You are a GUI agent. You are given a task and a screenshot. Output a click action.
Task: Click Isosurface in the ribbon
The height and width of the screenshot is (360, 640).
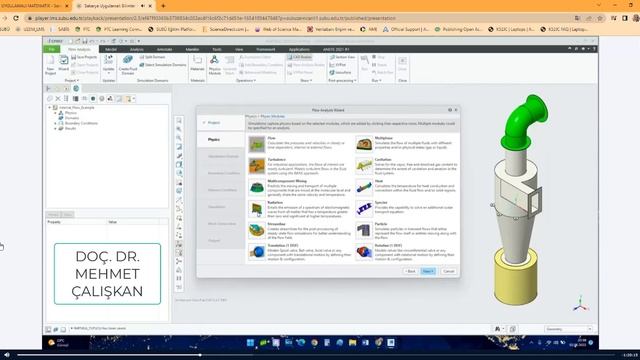point(340,73)
